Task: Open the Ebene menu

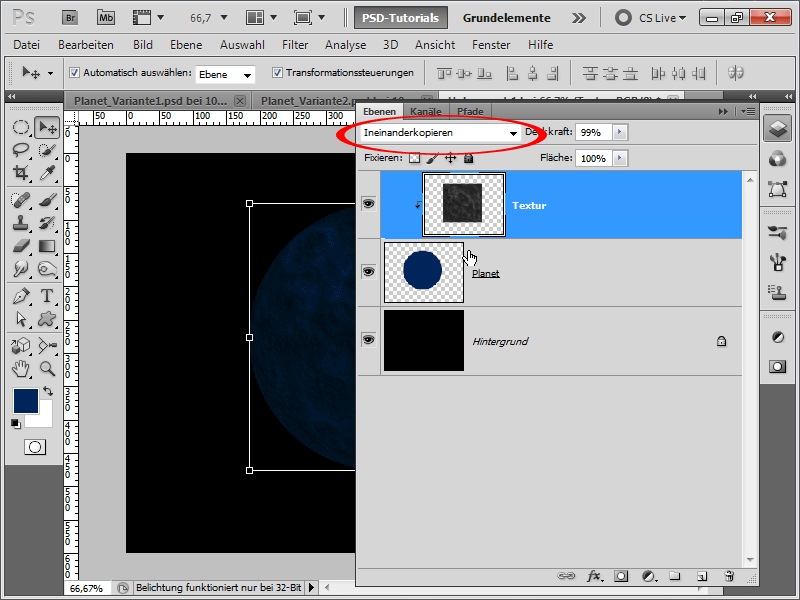Action: [186, 45]
